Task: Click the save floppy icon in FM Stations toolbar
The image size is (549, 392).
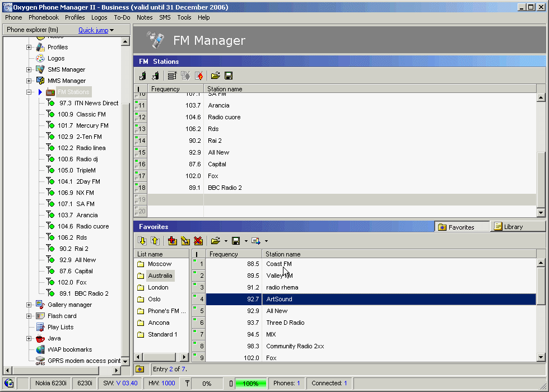Action: 229,76
